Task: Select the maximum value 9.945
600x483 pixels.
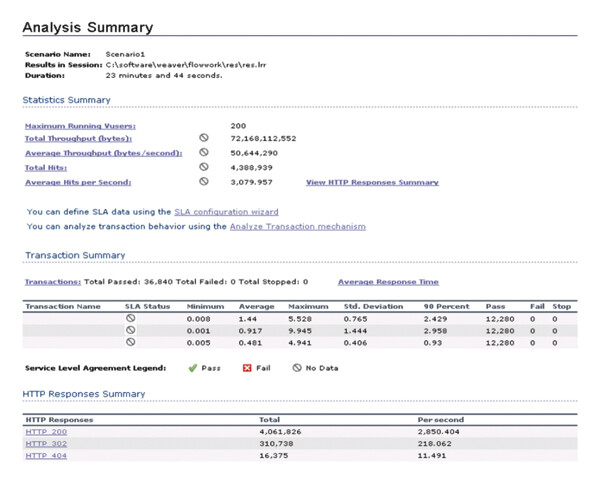Action: pos(300,331)
